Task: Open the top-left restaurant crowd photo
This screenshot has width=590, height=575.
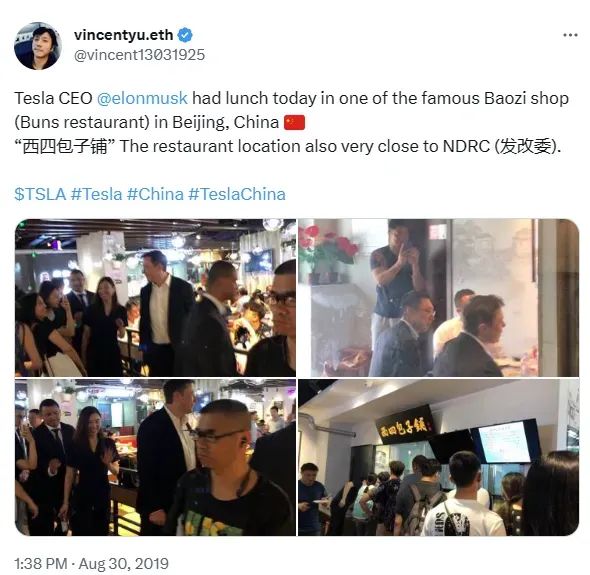Action: pos(155,298)
